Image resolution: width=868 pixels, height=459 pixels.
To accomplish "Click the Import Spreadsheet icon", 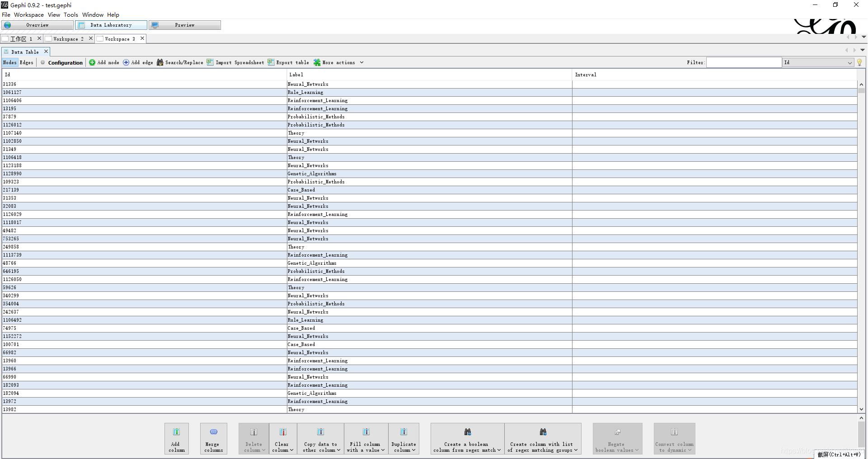I will pos(210,62).
